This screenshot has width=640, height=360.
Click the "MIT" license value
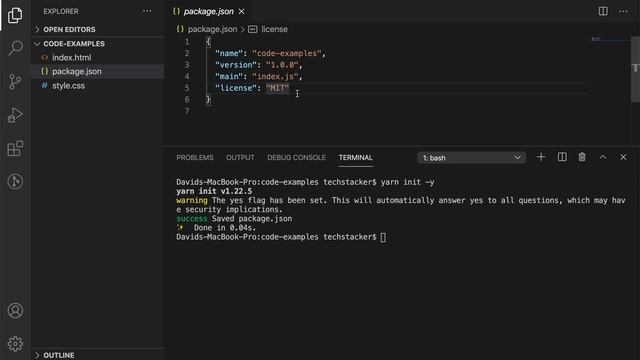[277, 88]
